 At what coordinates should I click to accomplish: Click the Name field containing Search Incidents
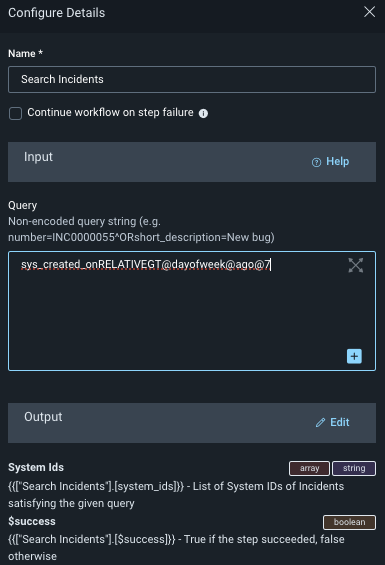point(192,79)
